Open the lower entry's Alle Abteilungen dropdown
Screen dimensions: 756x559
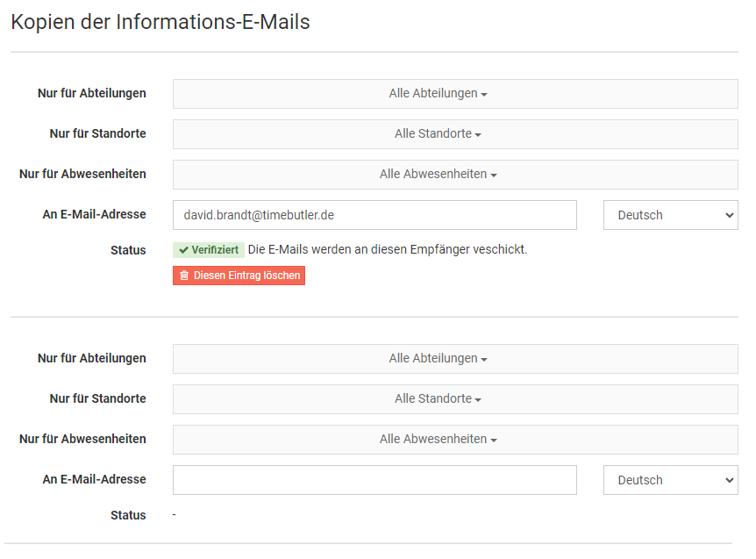pyautogui.click(x=455, y=359)
